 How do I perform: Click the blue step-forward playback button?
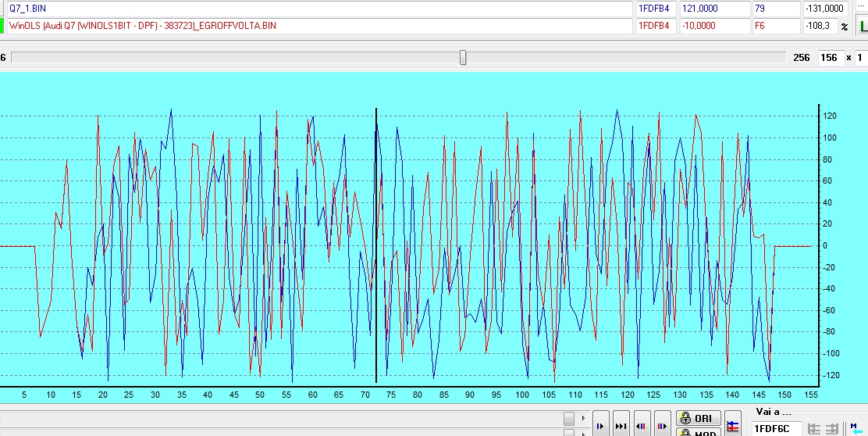coord(600,425)
